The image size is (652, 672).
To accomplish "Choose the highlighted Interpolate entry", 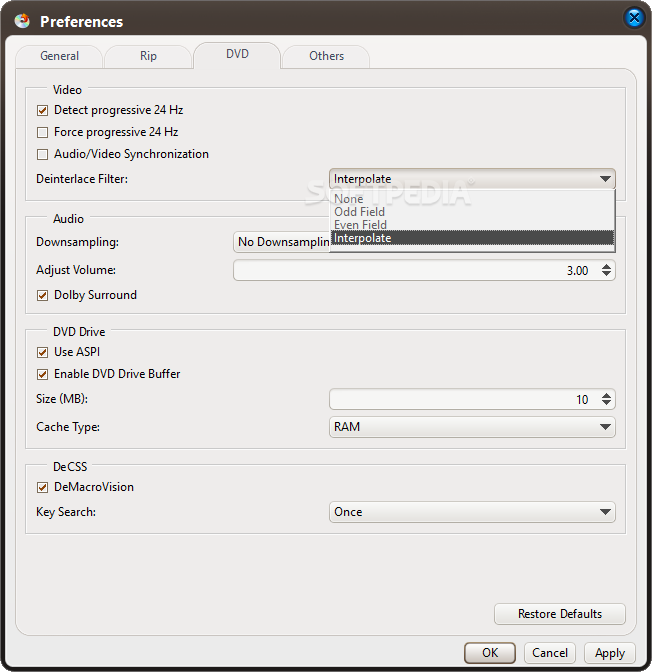I will point(472,238).
